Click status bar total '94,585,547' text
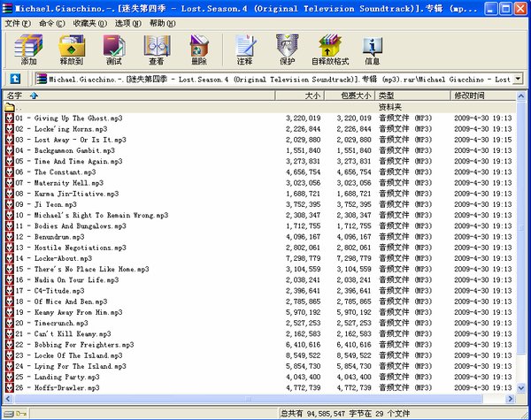 [326, 414]
